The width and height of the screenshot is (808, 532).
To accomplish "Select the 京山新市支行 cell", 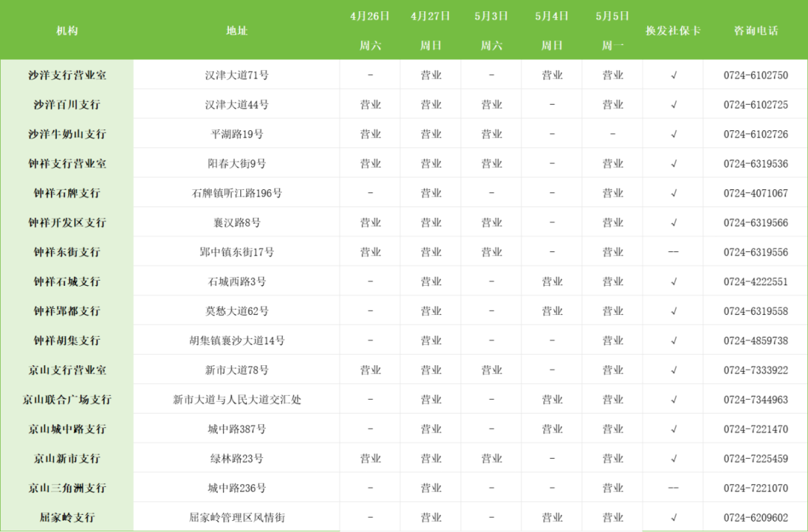I will 67,458.
